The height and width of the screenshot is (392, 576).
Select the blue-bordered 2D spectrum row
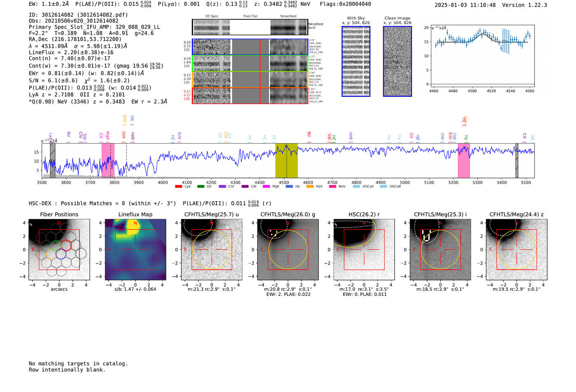tap(250, 47)
